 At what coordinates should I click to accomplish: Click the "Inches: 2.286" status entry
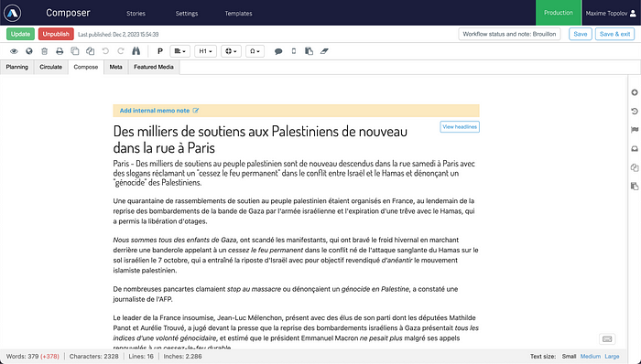(182, 357)
